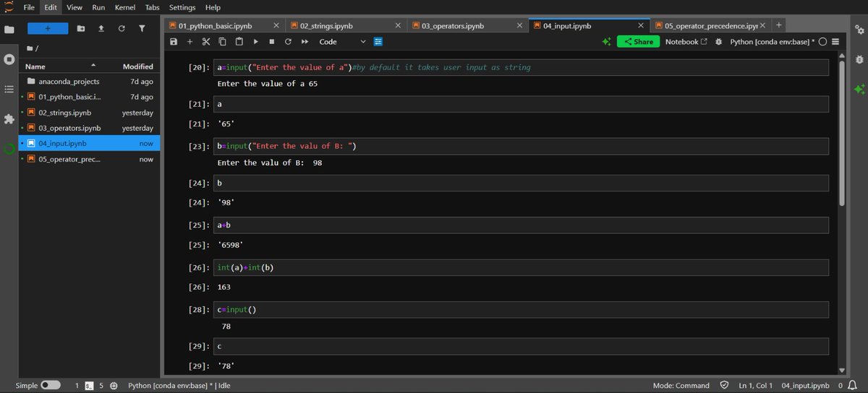Open the Table of Contents panel
Image resolution: width=868 pixels, height=393 pixels.
(x=9, y=89)
